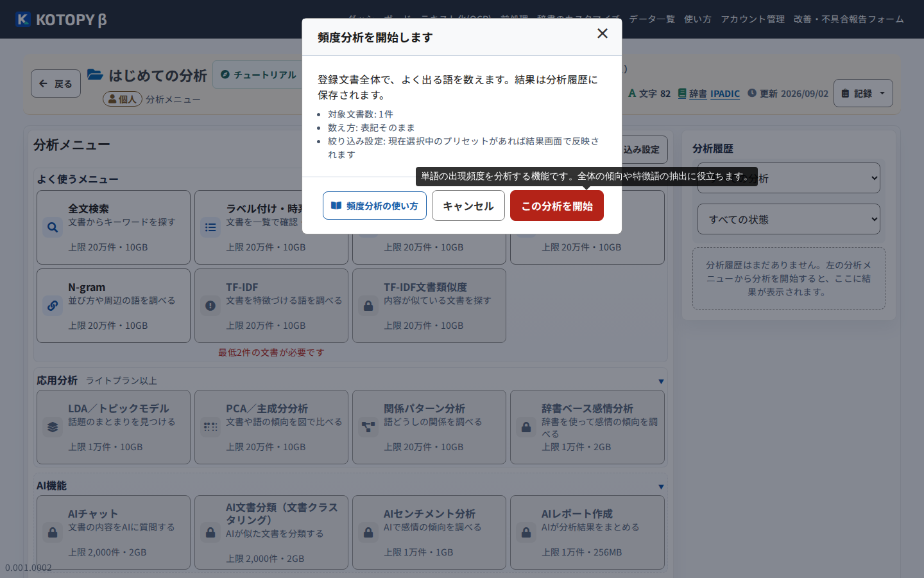Viewport: 924px width, 578px height.
Task: Open the 記録 dropdown button
Action: [863, 93]
